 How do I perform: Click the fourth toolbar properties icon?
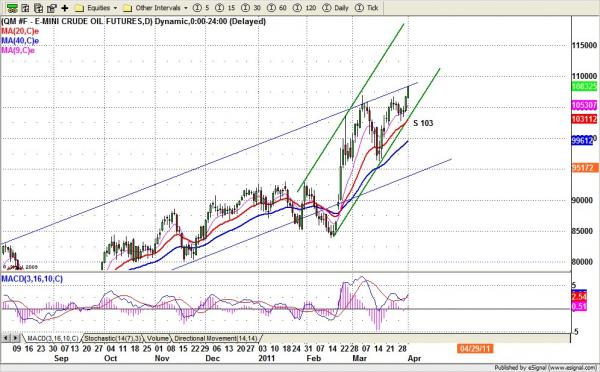(51, 8)
